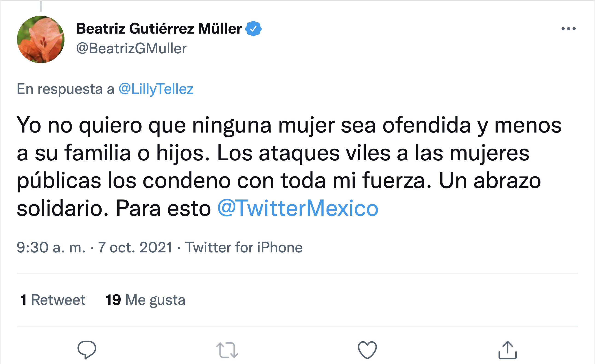Click the date 7 oct. 2021
This screenshot has height=364, width=595.
135,247
